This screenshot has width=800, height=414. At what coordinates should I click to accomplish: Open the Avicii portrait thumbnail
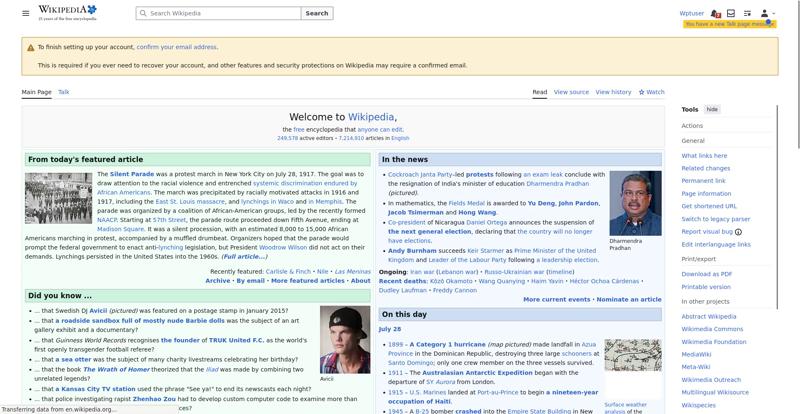pos(345,340)
